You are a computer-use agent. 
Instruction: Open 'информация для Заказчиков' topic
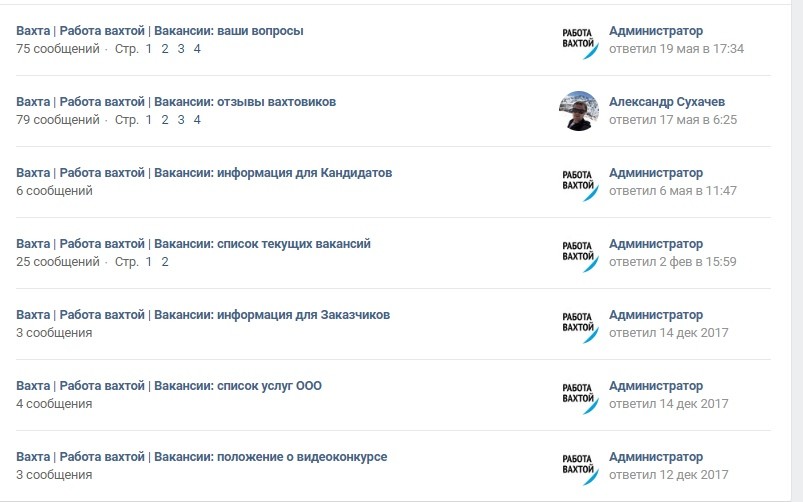[203, 315]
